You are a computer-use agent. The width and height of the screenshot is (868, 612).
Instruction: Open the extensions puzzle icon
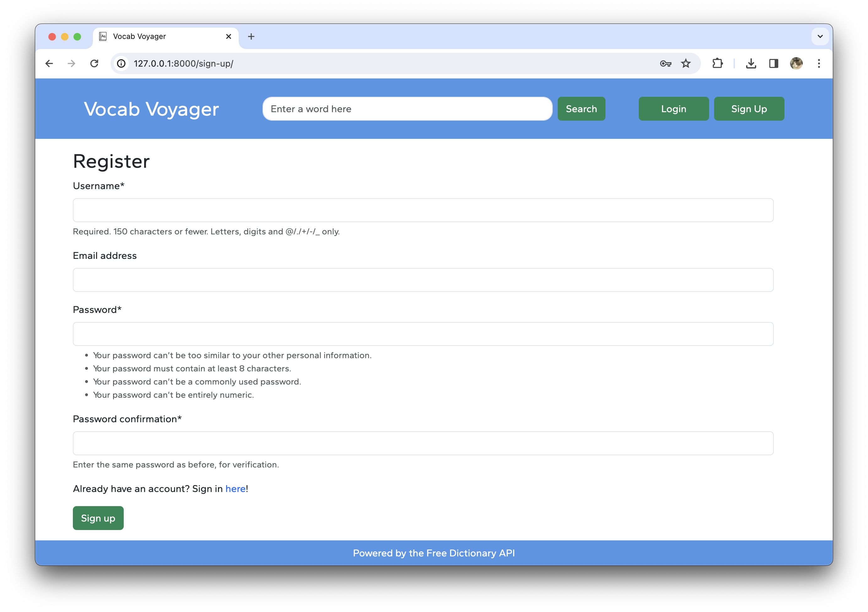[x=717, y=63]
